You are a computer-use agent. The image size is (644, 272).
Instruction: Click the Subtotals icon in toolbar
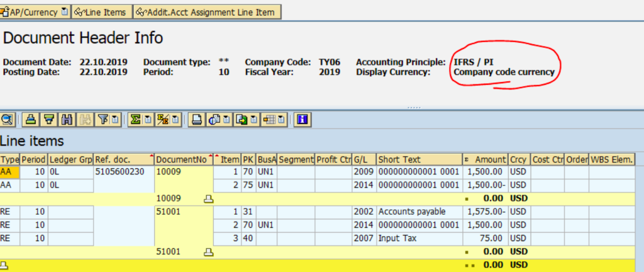(162, 119)
